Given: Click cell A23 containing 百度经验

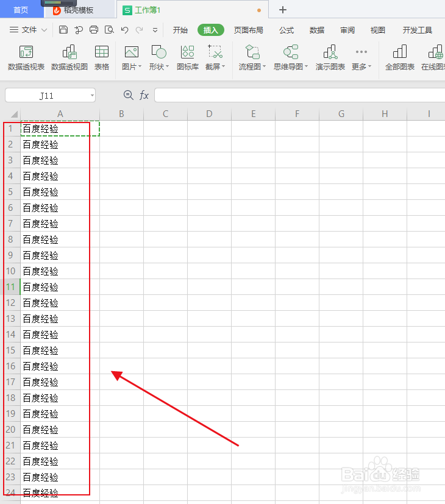Looking at the screenshot, I should point(60,477).
